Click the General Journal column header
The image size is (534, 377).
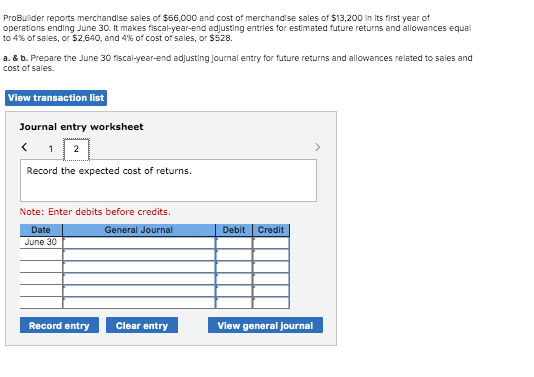point(139,230)
